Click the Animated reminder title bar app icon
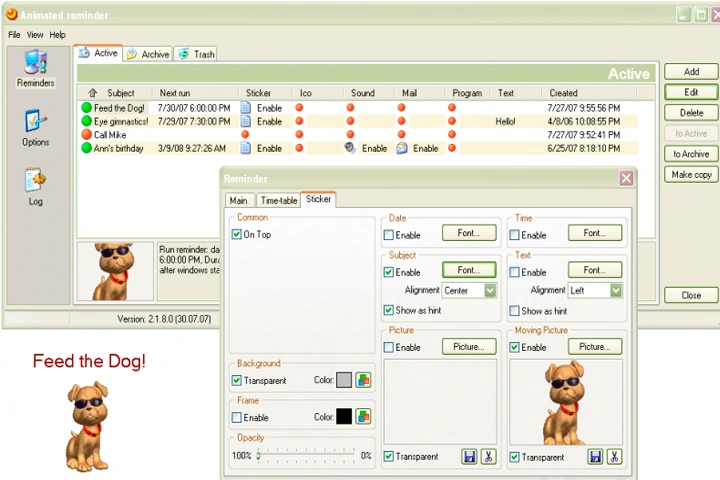This screenshot has width=720, height=480. point(12,14)
